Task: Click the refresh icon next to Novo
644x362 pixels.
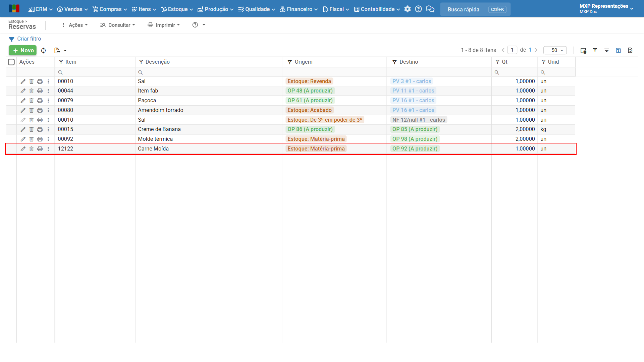Action: 44,50
